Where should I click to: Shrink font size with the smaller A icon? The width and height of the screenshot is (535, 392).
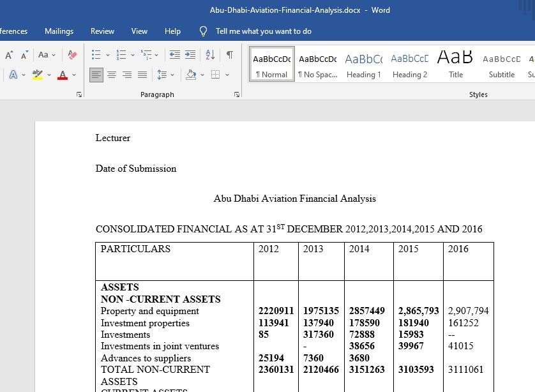[24, 55]
